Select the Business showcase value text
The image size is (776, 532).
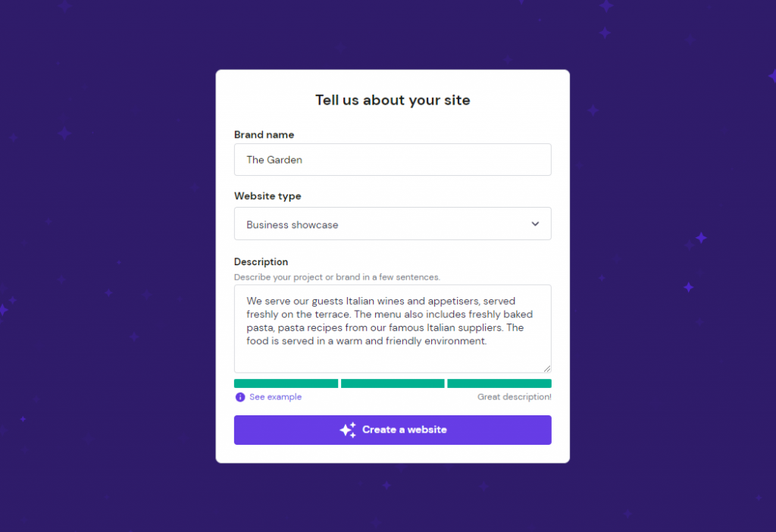click(292, 224)
